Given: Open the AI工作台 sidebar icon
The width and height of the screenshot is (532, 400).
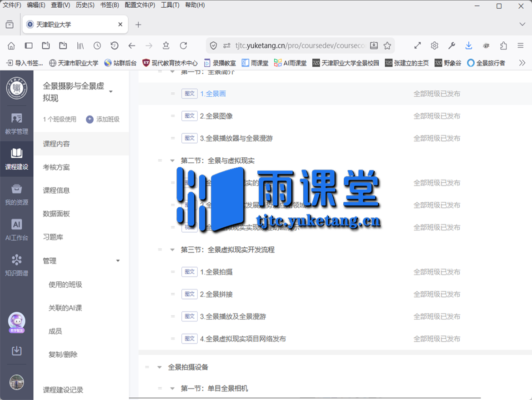Looking at the screenshot, I should [x=16, y=230].
